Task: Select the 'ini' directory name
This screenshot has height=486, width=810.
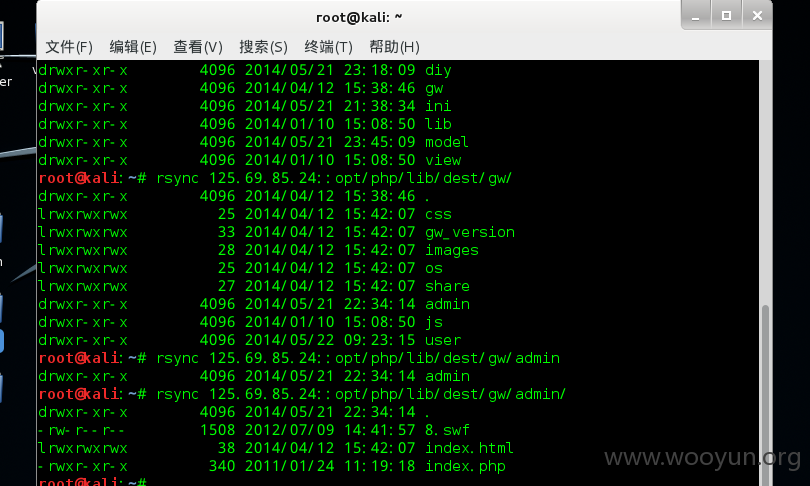Action: click(438, 106)
